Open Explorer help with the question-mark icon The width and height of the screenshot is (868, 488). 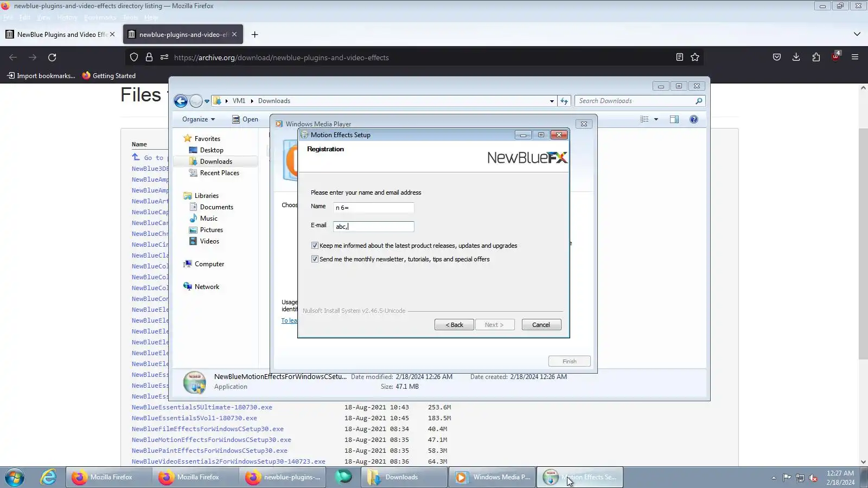694,119
